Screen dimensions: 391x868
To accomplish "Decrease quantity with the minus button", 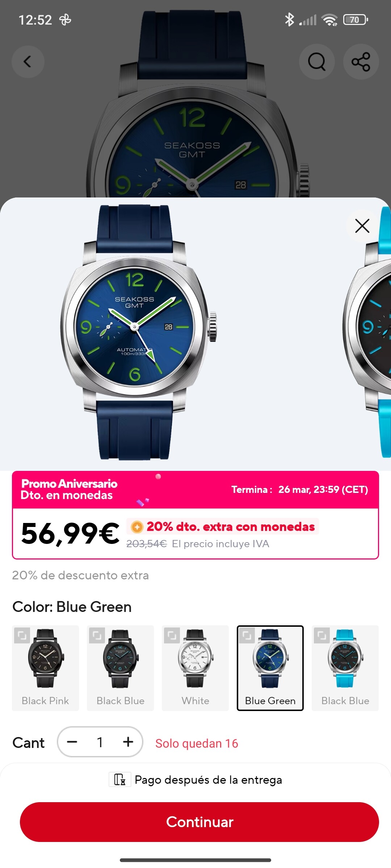I will [x=72, y=742].
